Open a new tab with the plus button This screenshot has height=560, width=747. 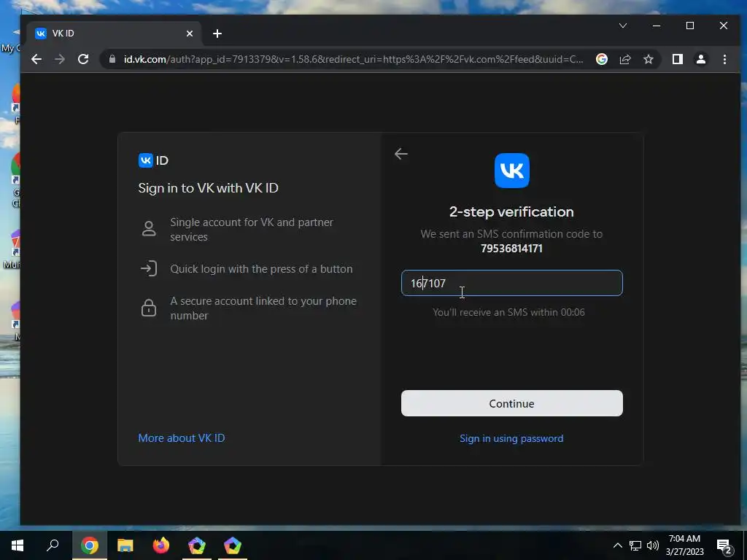(x=217, y=34)
